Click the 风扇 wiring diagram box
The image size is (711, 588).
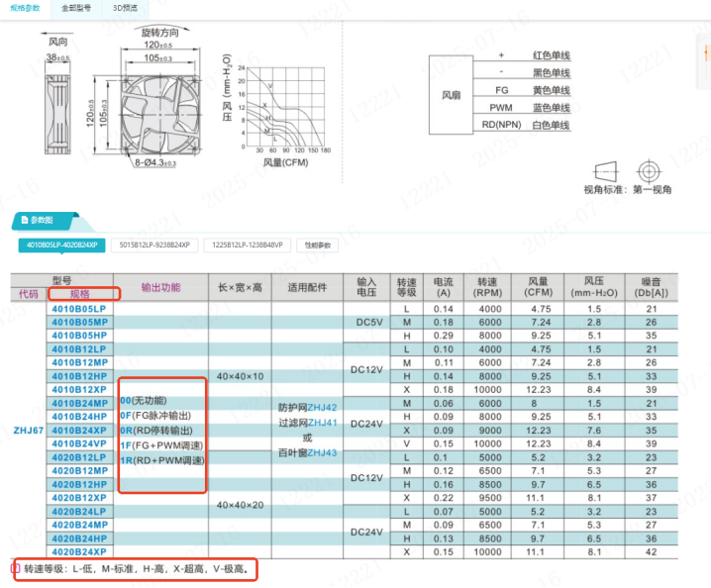click(x=452, y=96)
